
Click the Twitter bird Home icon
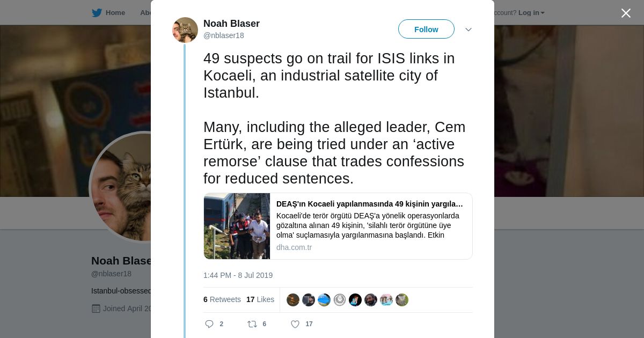(x=97, y=13)
